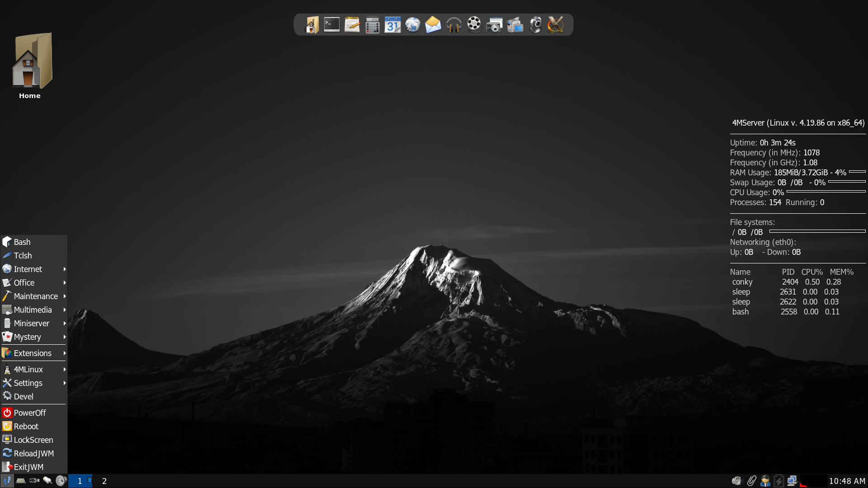Select Tclsh from the menu
The image size is (868, 488).
click(34, 256)
